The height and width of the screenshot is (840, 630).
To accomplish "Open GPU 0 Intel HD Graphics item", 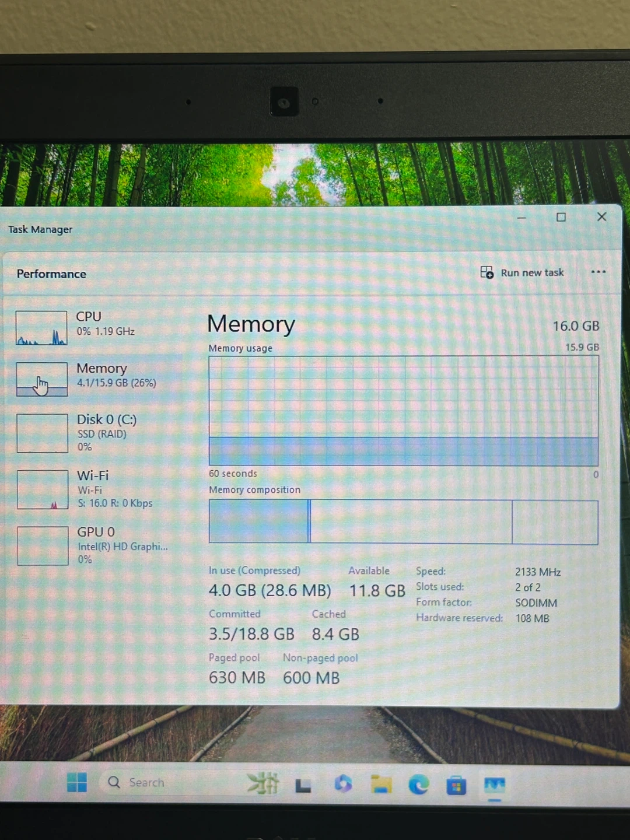I will click(93, 545).
